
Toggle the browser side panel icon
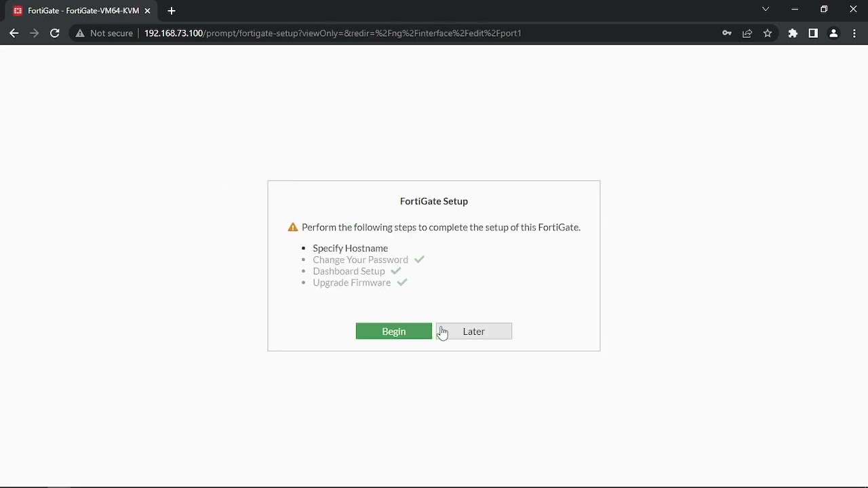tap(813, 33)
